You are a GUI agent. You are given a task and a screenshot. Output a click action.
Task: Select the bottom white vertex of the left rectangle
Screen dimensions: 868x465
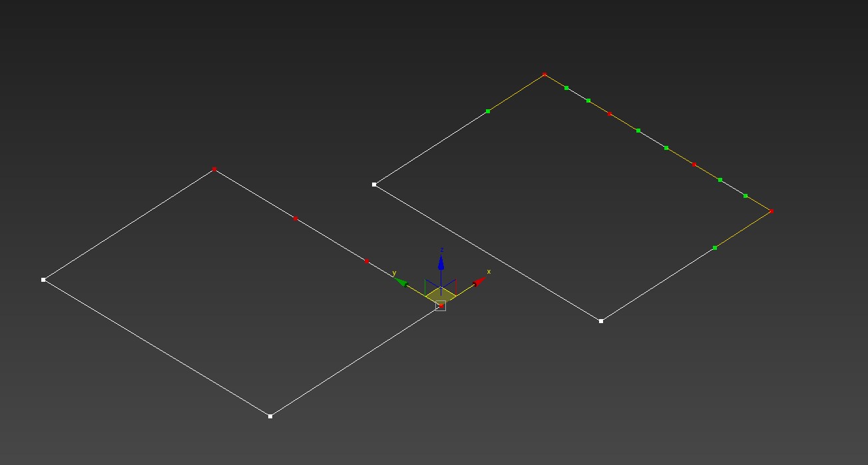(270, 416)
